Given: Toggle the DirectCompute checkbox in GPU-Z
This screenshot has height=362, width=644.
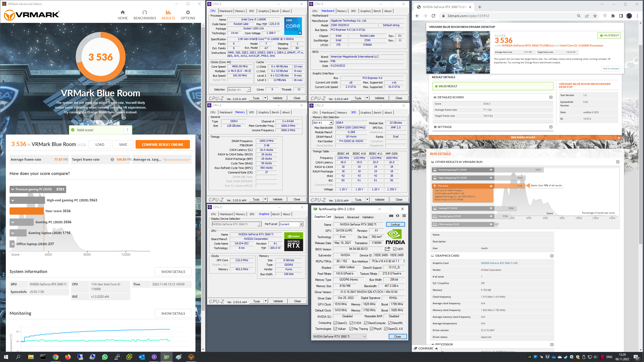Looking at the screenshot, I should click(366, 323).
